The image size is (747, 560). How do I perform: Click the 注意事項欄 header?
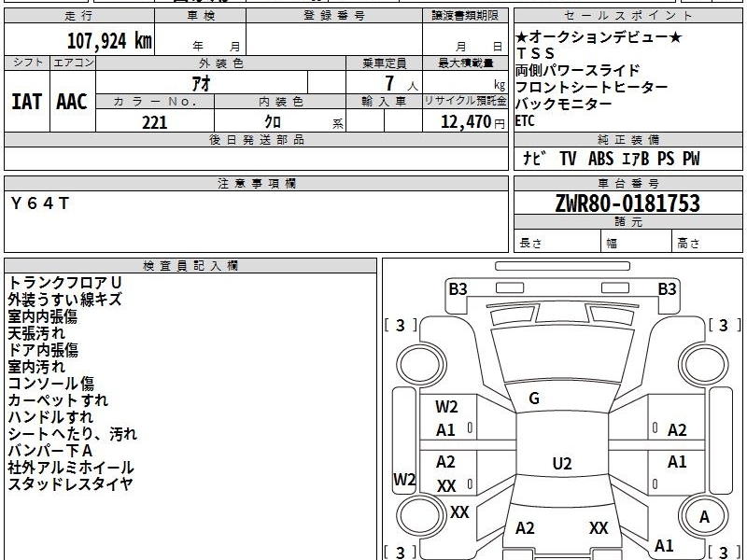coord(256,183)
